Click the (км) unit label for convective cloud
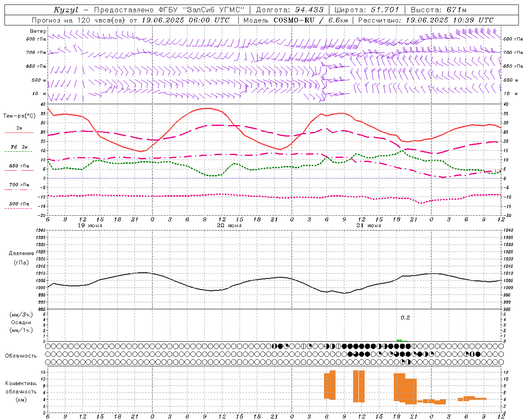525x420 pixels. pos(21,399)
